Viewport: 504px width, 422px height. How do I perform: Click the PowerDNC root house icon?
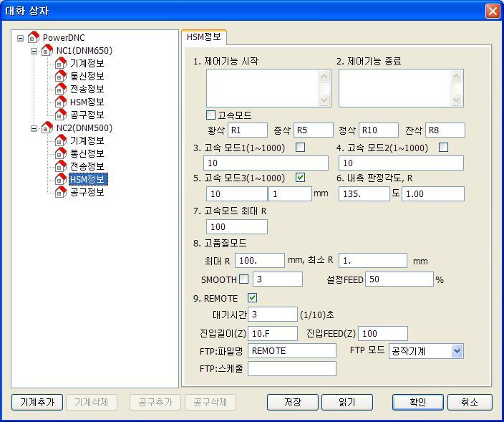coord(34,37)
